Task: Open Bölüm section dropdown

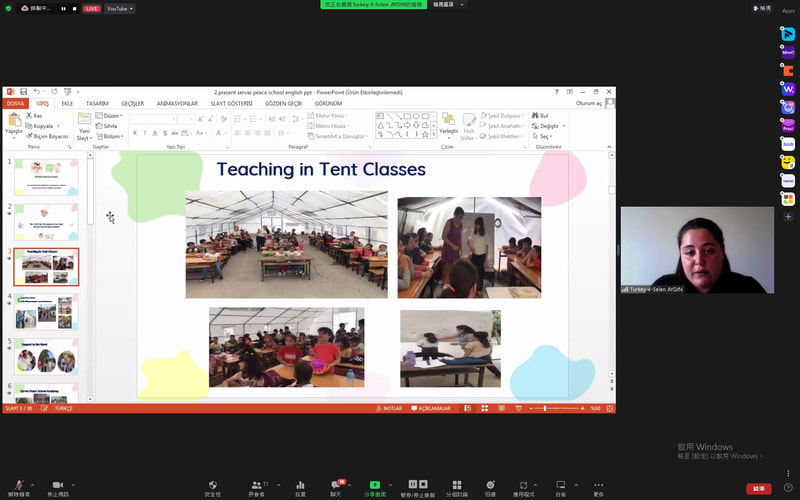Action: (110, 136)
